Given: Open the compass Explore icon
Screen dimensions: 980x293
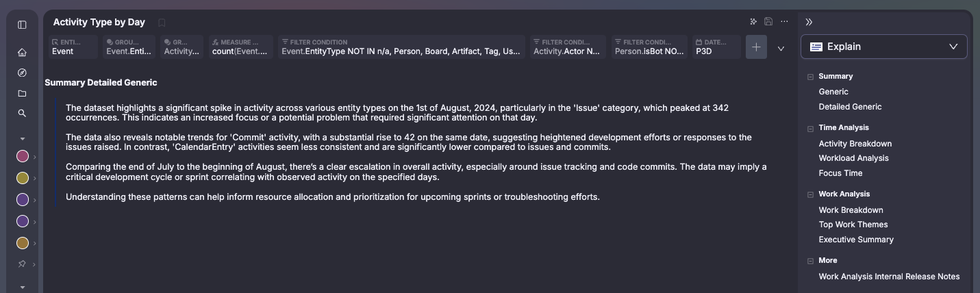Looking at the screenshot, I should pos(22,73).
